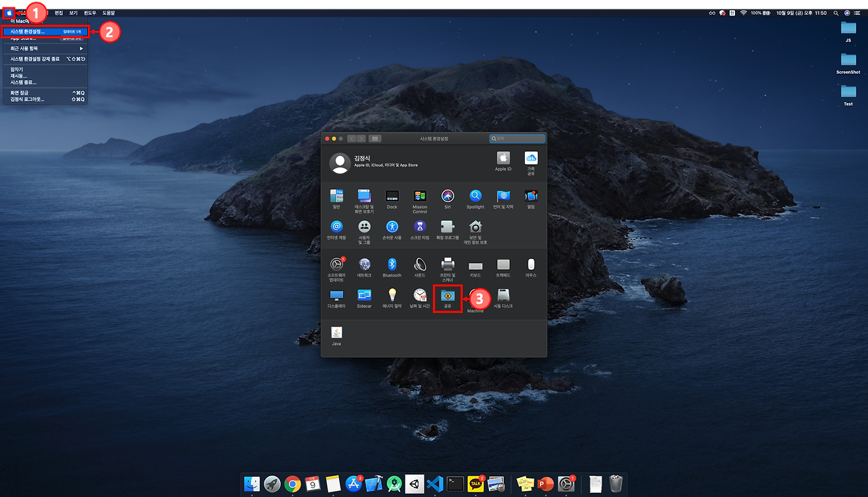Choose 잠자기 (Sleep) in the Apple menu

pyautogui.click(x=45, y=69)
